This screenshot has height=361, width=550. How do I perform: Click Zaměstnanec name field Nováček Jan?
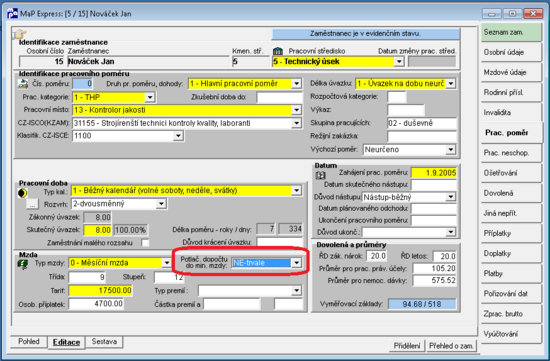click(148, 62)
